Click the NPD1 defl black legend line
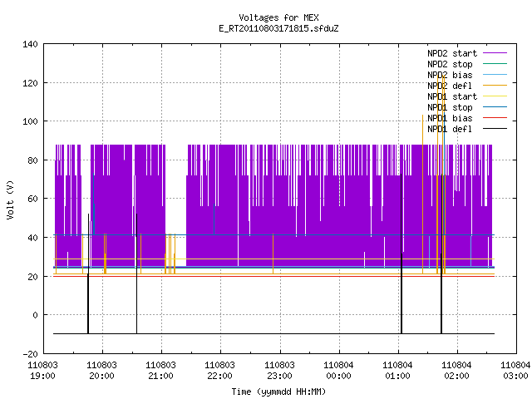 click(495, 129)
